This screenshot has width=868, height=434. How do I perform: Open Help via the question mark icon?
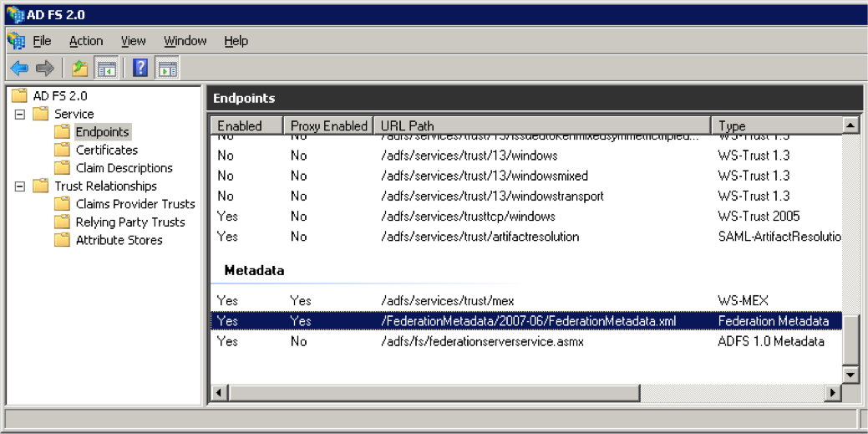click(x=140, y=69)
